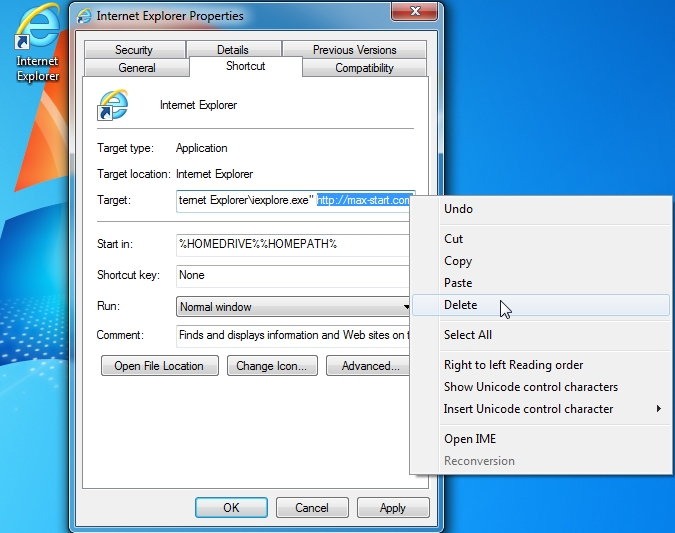This screenshot has width=675, height=533.
Task: Click the 'Target type:' label
Action: point(125,148)
